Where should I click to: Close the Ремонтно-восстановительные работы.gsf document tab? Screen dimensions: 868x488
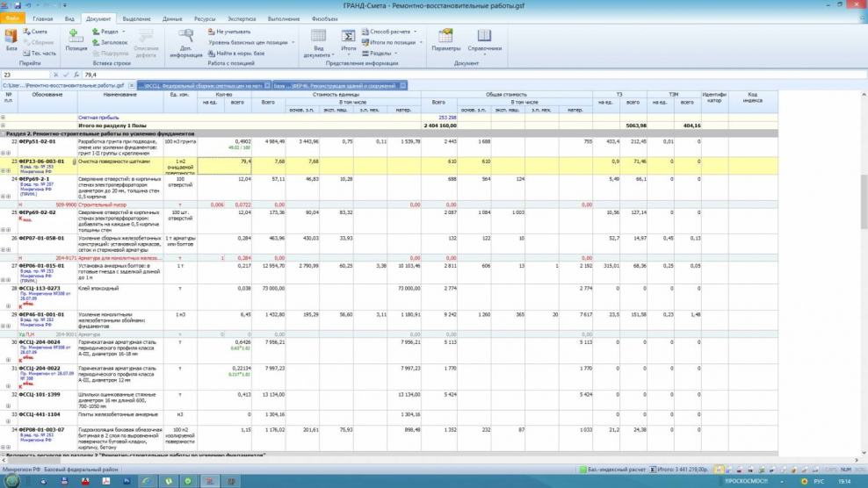[132, 86]
